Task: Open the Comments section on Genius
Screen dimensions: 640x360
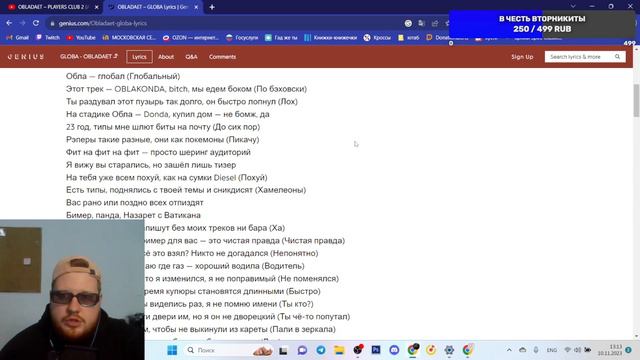Action: (x=222, y=57)
